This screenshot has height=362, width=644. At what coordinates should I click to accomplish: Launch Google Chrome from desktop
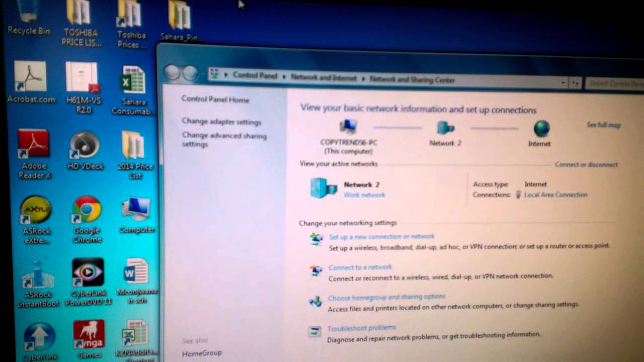pos(87,219)
